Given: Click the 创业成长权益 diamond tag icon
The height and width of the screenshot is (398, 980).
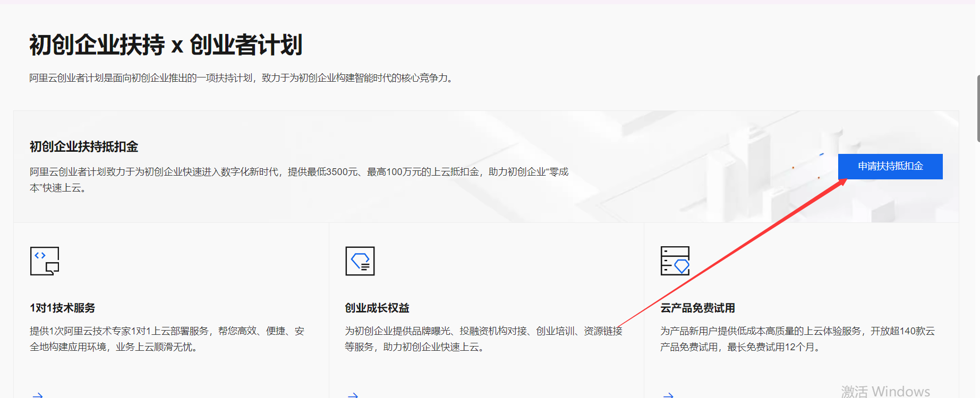Looking at the screenshot, I should (360, 261).
